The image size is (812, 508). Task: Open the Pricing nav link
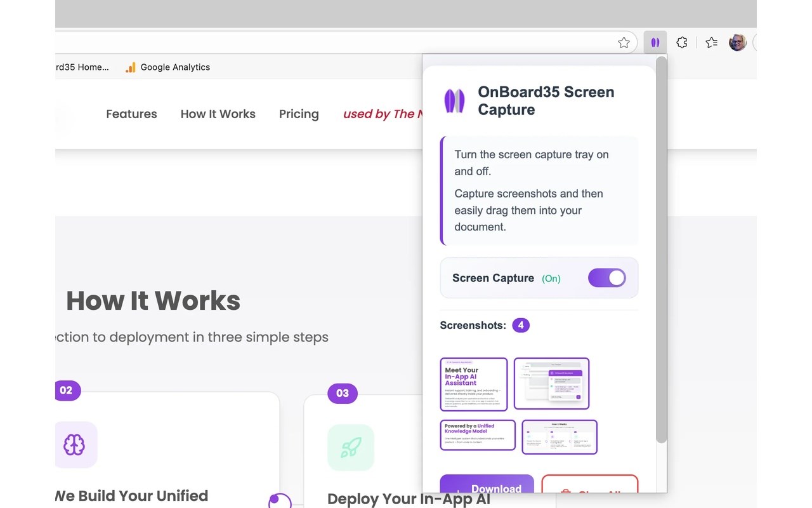299,114
